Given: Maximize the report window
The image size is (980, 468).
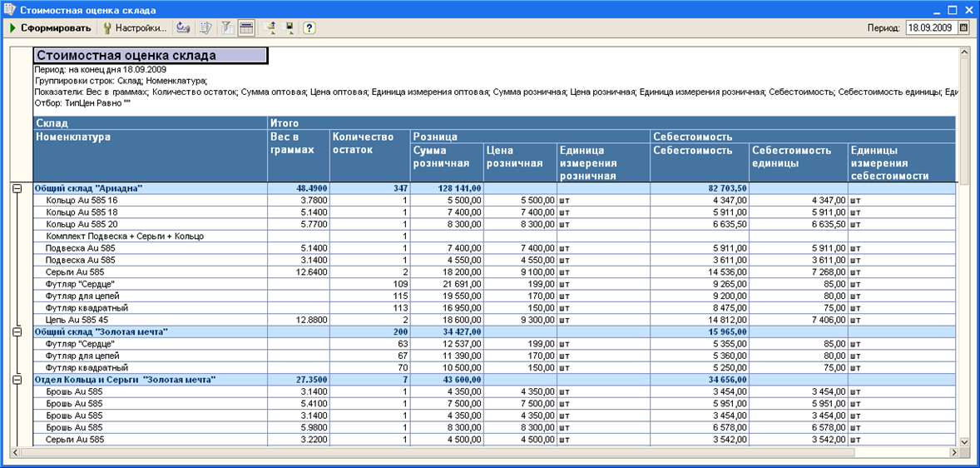Looking at the screenshot, I should pos(954,9).
